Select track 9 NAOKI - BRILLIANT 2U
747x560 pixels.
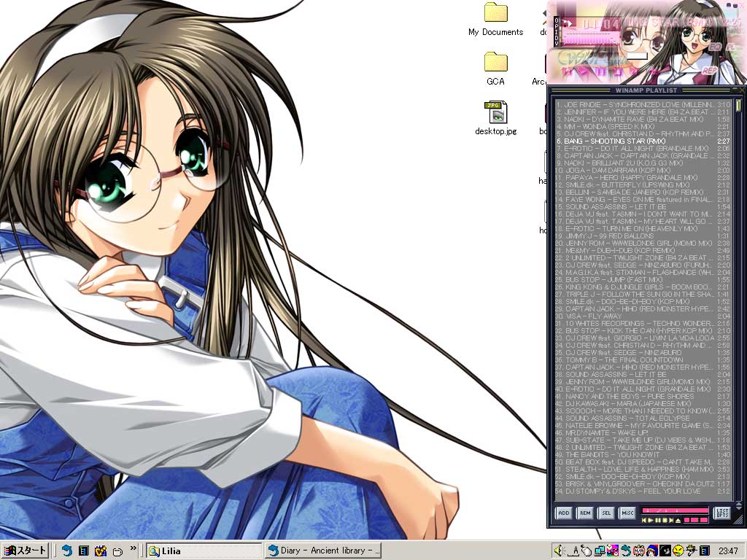[x=643, y=163]
